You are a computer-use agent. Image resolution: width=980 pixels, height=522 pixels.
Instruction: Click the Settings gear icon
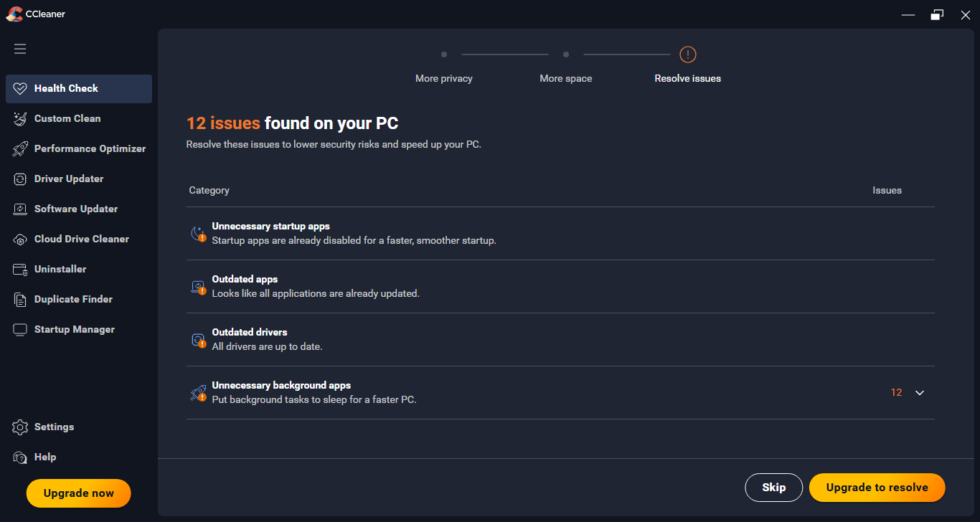(x=20, y=427)
